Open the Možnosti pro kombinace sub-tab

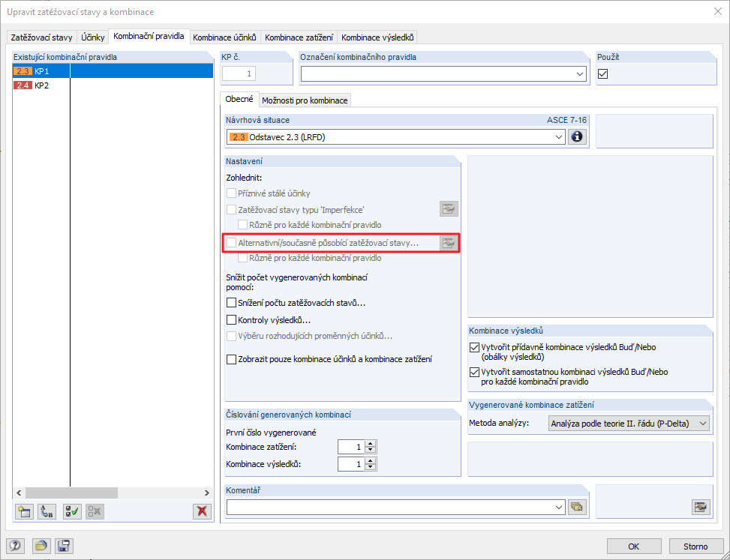(305, 100)
